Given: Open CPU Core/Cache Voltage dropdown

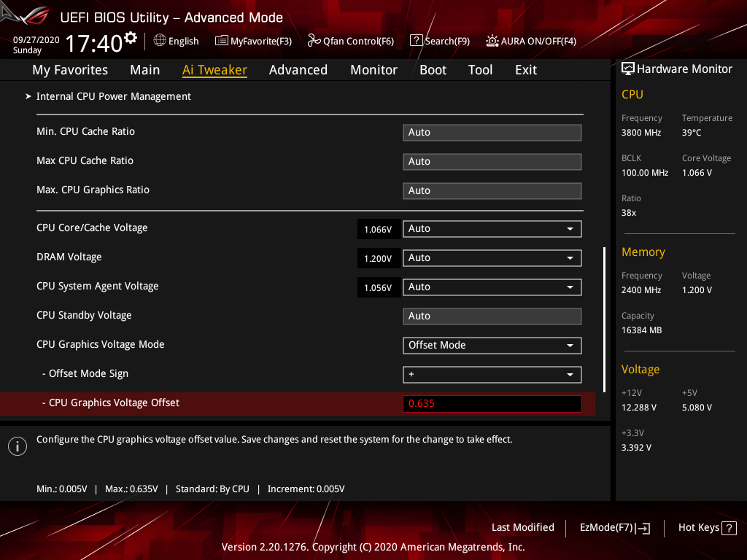Looking at the screenshot, I should pos(492,229).
